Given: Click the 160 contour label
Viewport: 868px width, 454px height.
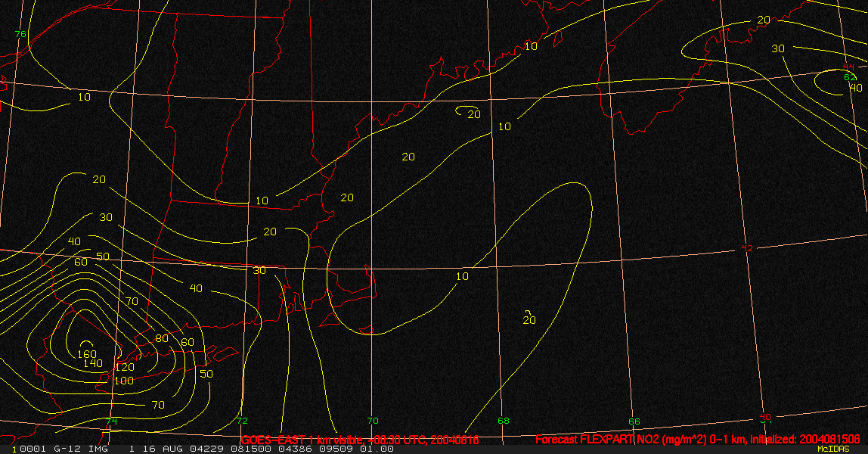Looking at the screenshot, I should point(86,354).
